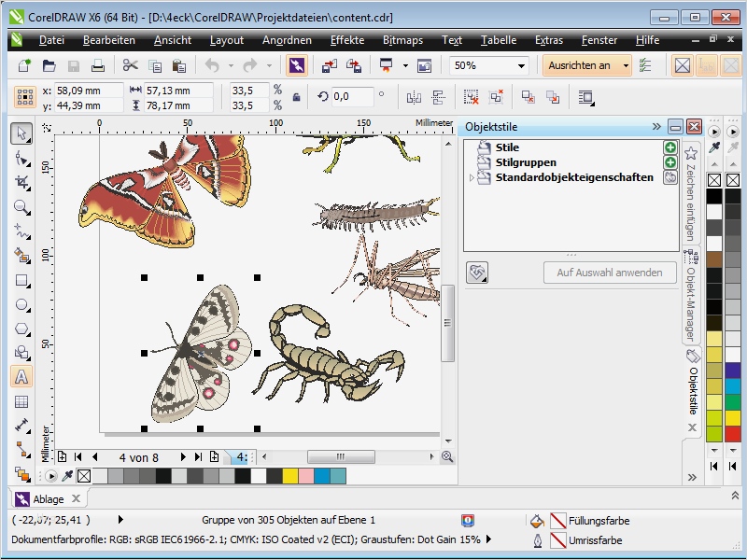Activate the Rectangle tool
The width and height of the screenshot is (747, 560).
(x=21, y=280)
